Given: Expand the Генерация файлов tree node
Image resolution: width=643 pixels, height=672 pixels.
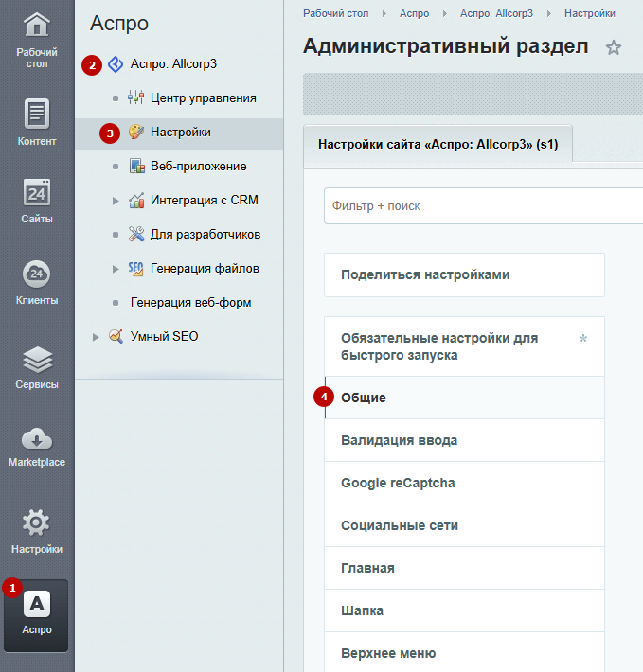Looking at the screenshot, I should point(116,269).
